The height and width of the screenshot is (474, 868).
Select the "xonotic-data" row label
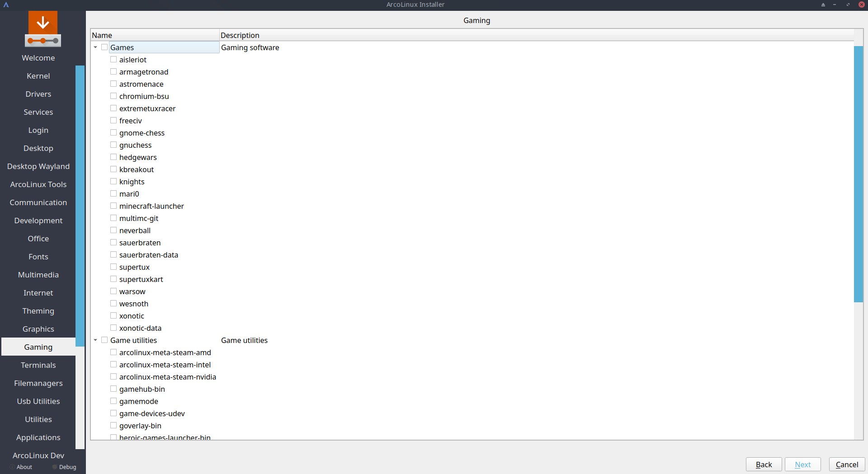[x=140, y=328]
